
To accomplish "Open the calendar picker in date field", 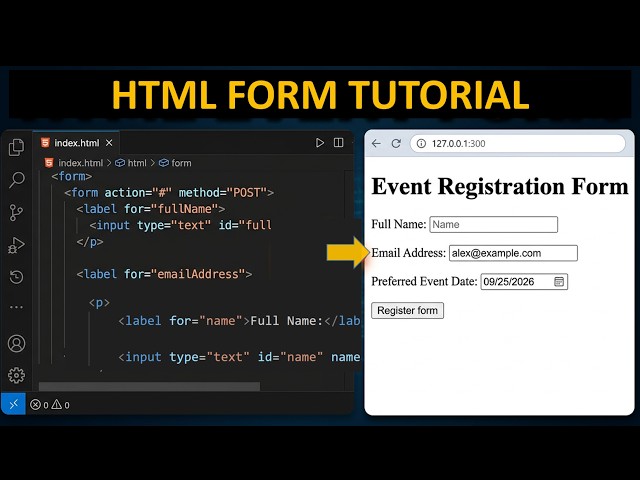I will point(559,281).
